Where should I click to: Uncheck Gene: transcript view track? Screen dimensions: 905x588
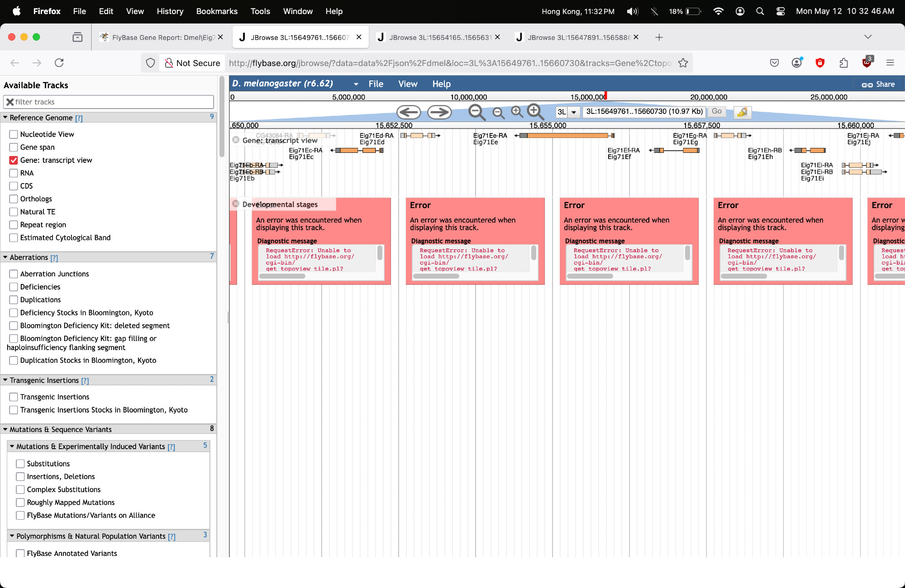(x=14, y=160)
